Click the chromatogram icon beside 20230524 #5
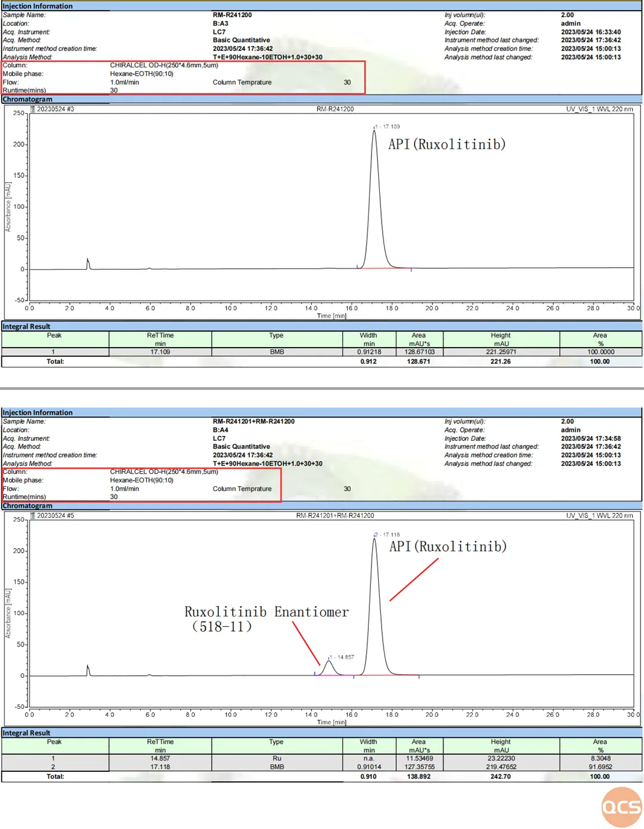644x829 pixels. click(x=33, y=515)
